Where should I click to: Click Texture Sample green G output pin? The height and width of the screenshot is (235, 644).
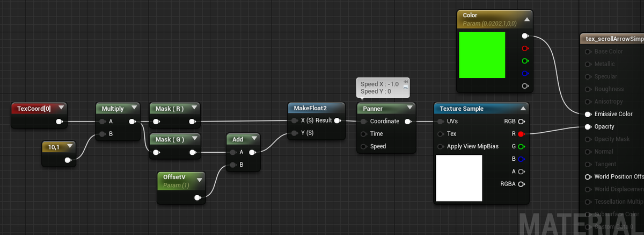521,146
